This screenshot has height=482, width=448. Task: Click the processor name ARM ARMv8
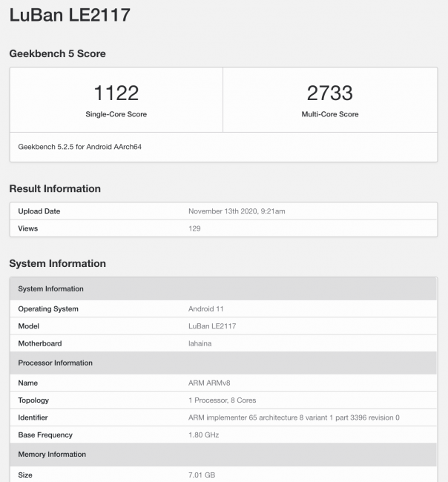tap(209, 383)
